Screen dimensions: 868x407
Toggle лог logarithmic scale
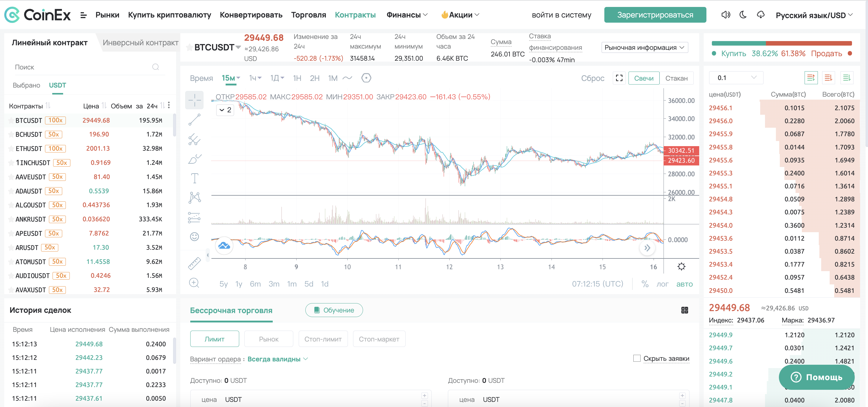662,284
